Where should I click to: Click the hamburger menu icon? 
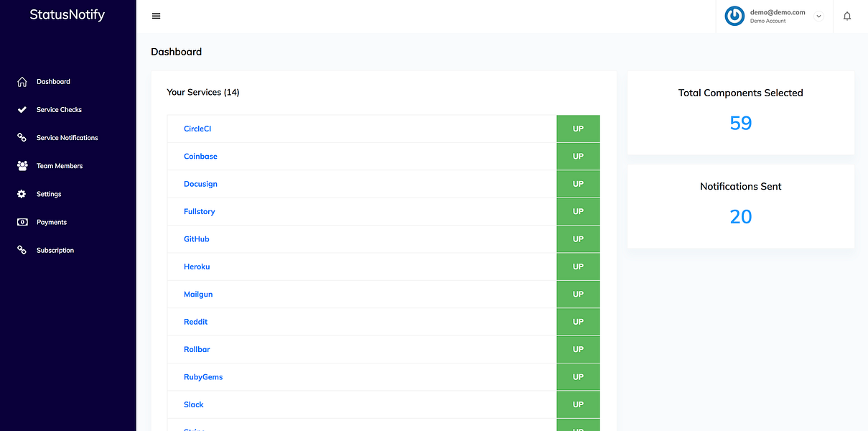tap(156, 15)
